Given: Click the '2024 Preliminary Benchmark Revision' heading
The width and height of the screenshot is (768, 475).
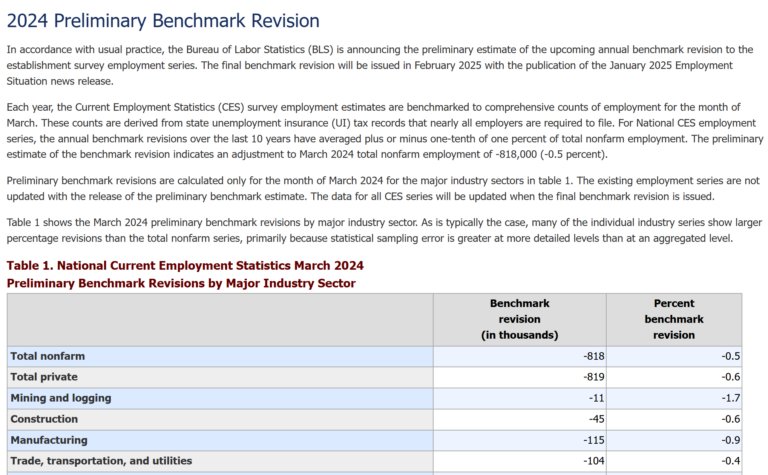Looking at the screenshot, I should 163,21.
